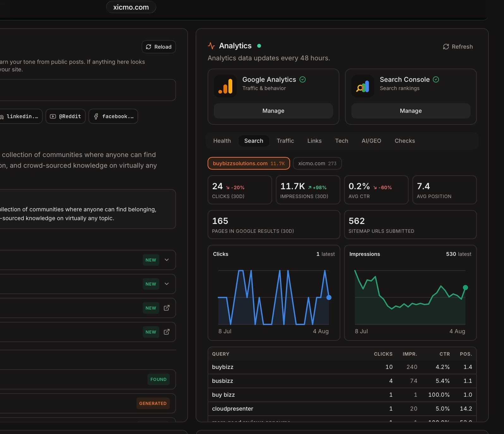Click Search Console verified checkmark icon

pyautogui.click(x=436, y=80)
